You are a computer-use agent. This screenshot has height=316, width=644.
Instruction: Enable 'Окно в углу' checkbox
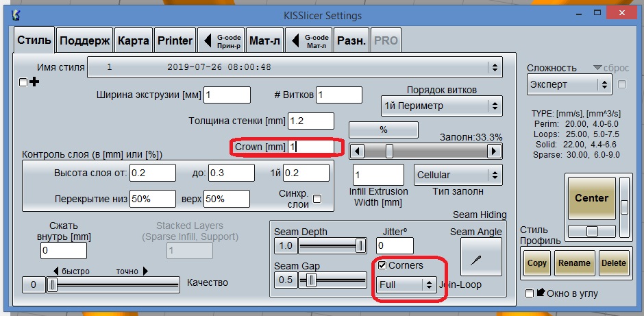pyautogui.click(x=530, y=293)
